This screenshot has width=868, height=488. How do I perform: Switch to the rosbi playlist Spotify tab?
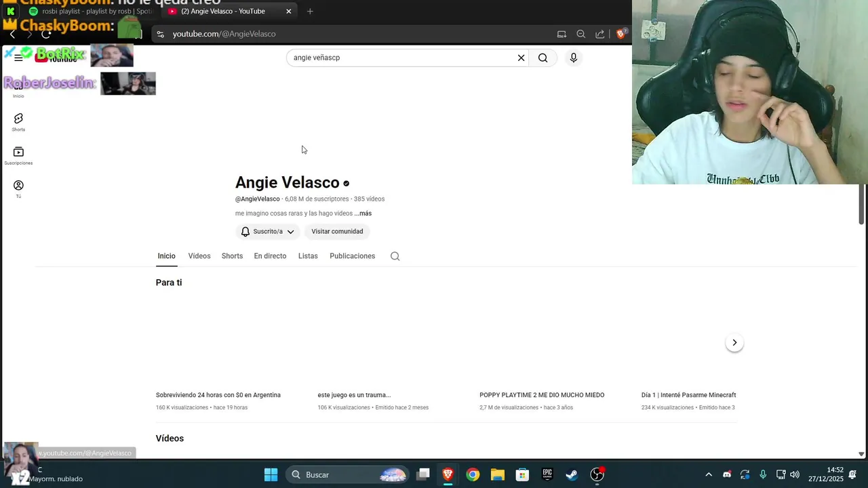(x=90, y=11)
